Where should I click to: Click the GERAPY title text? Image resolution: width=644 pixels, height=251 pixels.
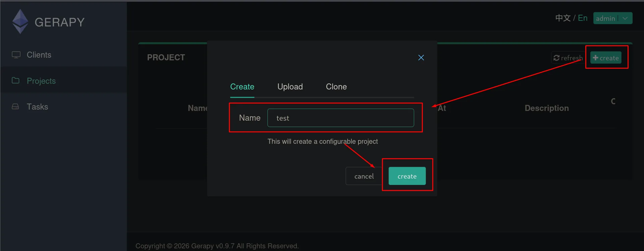point(60,22)
